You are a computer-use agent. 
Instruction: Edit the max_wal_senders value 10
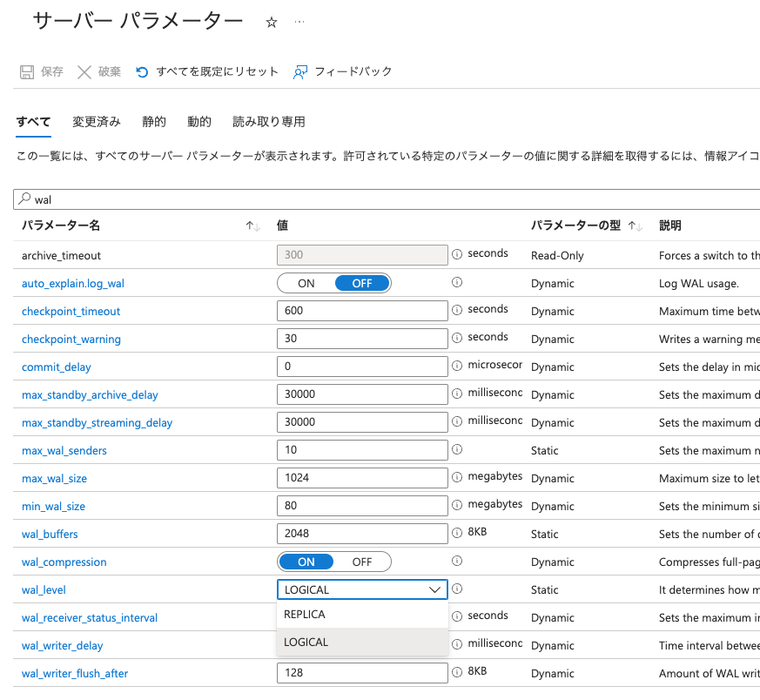pos(362,450)
